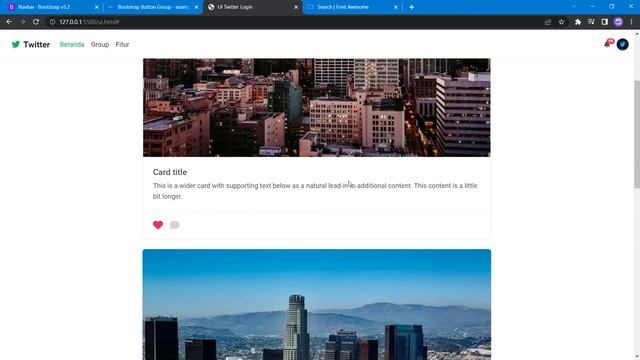Image resolution: width=640 pixels, height=360 pixels.
Task: Close the UI Twitter Login tab
Action: pos(296,7)
